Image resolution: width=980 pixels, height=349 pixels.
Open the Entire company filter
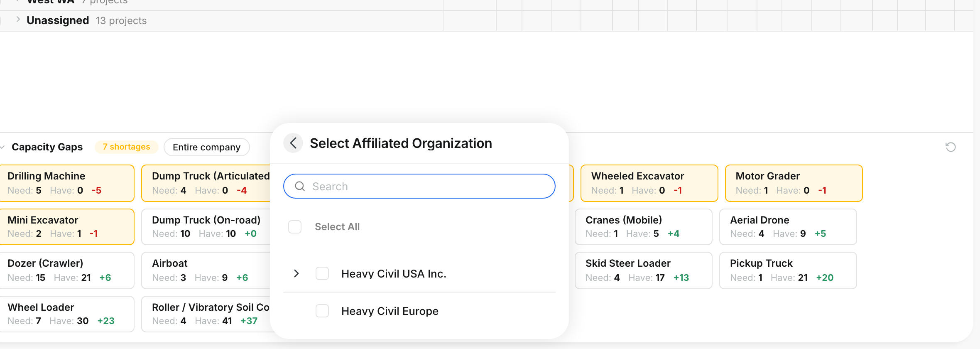coord(207,147)
